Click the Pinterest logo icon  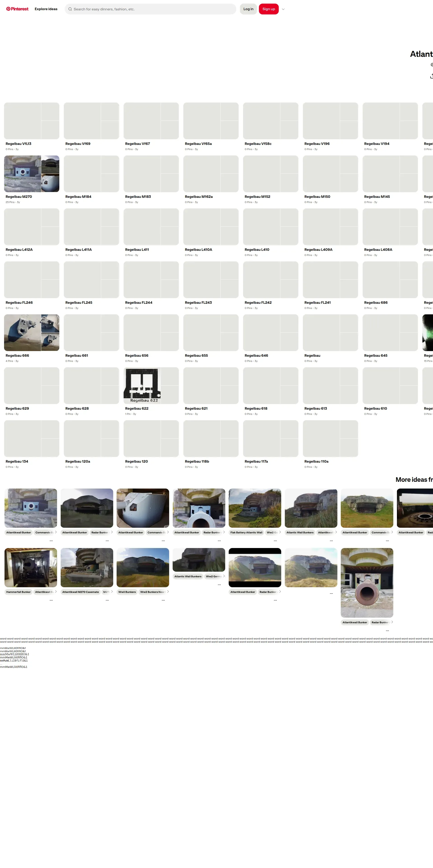click(8, 9)
